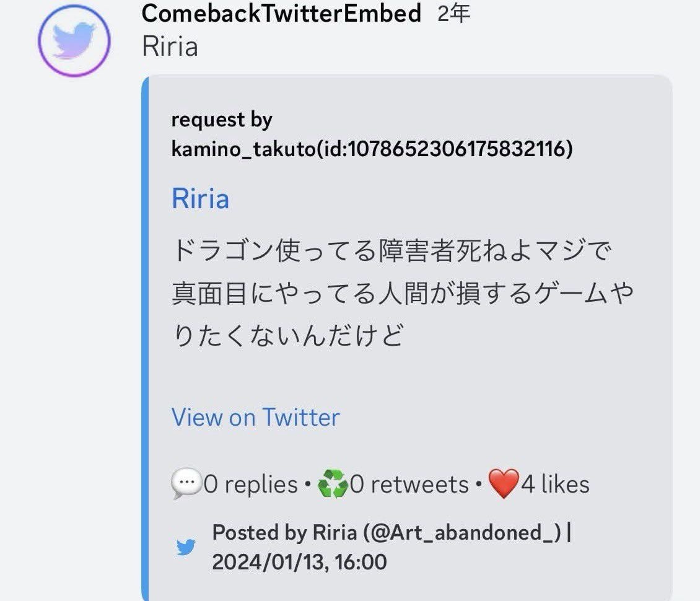Click the "4 likes" count
The image size is (700, 601).
tap(555, 485)
